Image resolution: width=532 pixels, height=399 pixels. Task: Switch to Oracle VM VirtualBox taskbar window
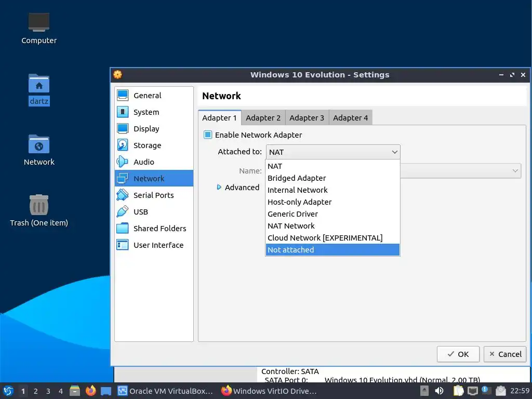pos(165,391)
